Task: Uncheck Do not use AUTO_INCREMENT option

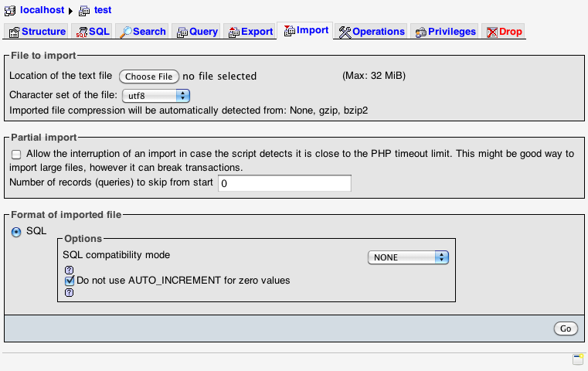Action: (70, 281)
